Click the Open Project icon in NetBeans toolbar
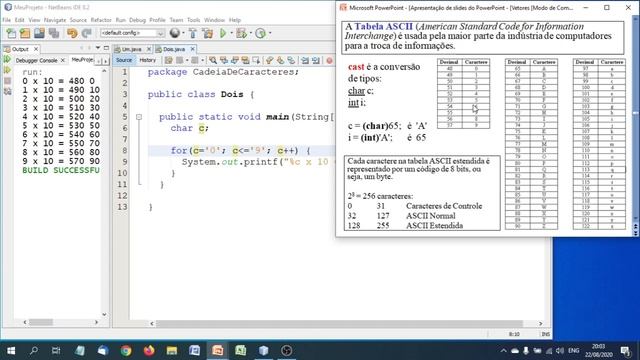The height and width of the screenshot is (360, 640). tap(39, 33)
